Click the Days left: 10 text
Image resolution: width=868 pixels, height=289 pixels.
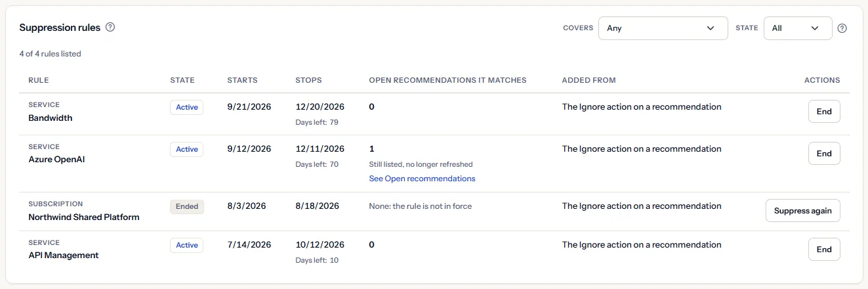pos(317,261)
